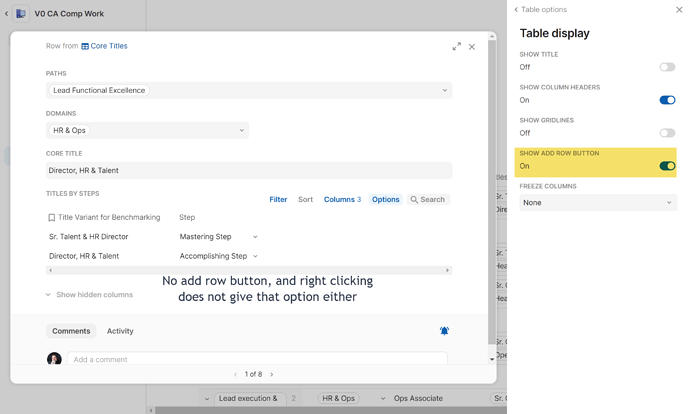Open the Domains dropdown arrow

coord(242,130)
